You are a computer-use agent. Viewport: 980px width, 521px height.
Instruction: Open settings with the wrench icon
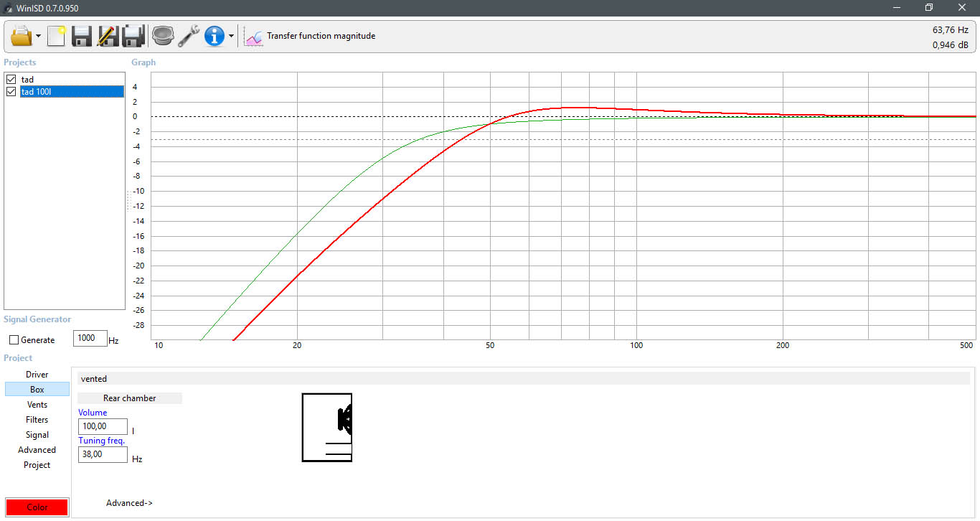[x=189, y=36]
